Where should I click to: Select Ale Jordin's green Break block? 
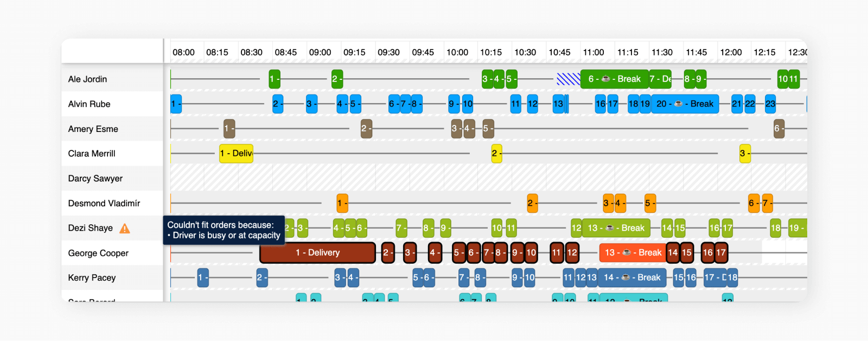coord(614,79)
